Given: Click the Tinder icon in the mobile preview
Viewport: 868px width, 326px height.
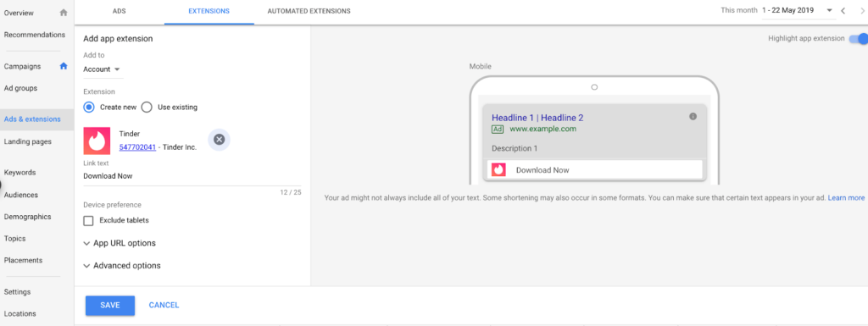Looking at the screenshot, I should tap(498, 169).
